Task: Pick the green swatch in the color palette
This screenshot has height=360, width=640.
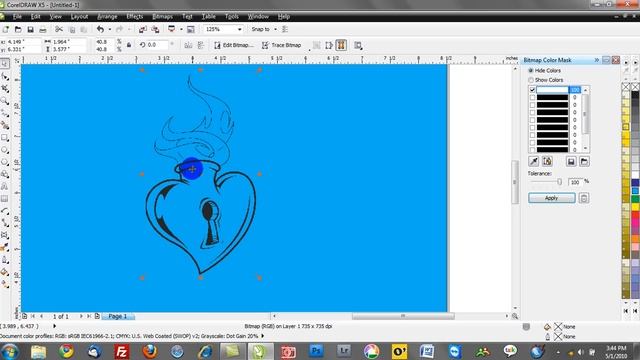Action: [636, 199]
